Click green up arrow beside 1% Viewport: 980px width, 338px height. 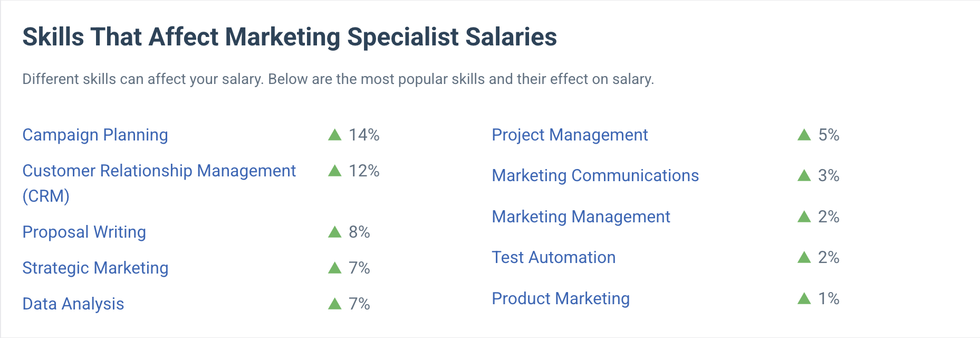pos(804,298)
